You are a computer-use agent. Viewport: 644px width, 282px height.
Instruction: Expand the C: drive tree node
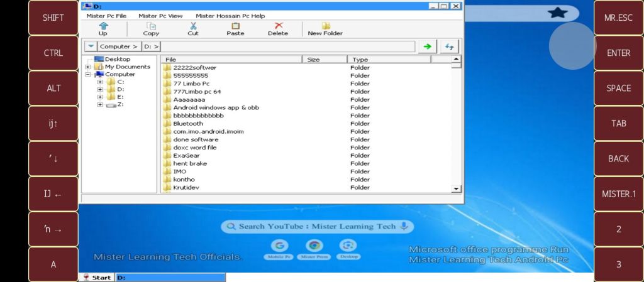(x=100, y=82)
